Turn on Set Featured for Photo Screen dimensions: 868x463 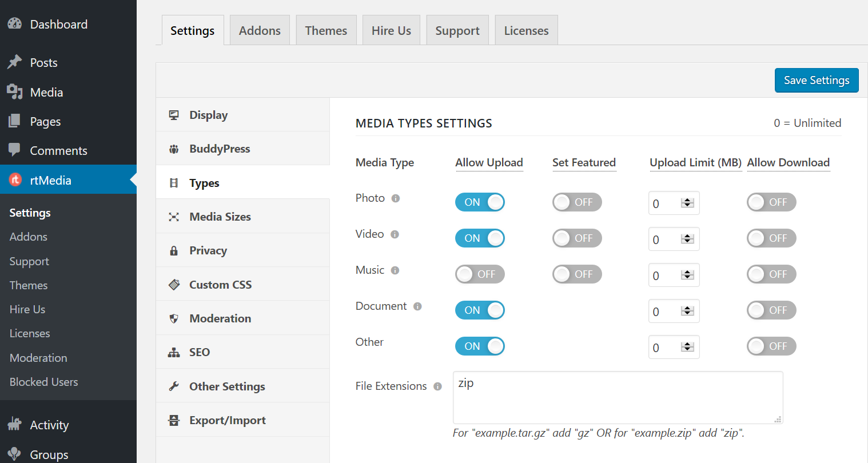click(576, 202)
